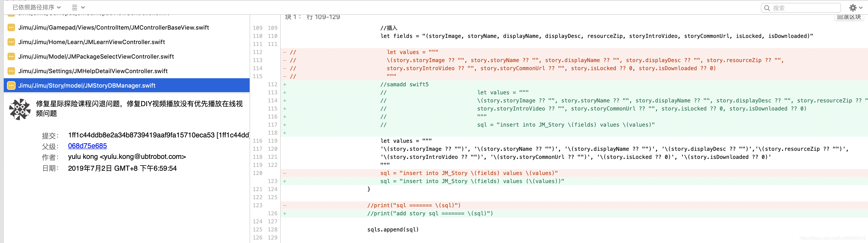Click the search field

point(800,8)
